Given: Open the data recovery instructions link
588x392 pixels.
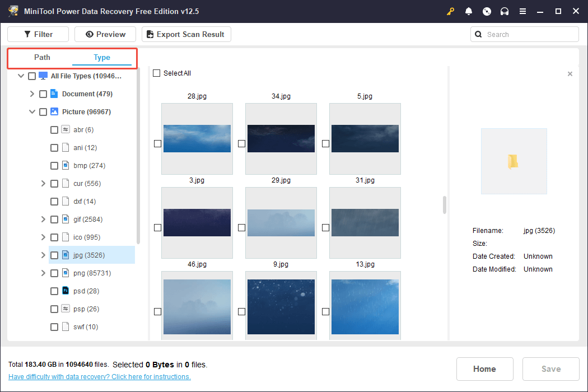Looking at the screenshot, I should pyautogui.click(x=100, y=377).
